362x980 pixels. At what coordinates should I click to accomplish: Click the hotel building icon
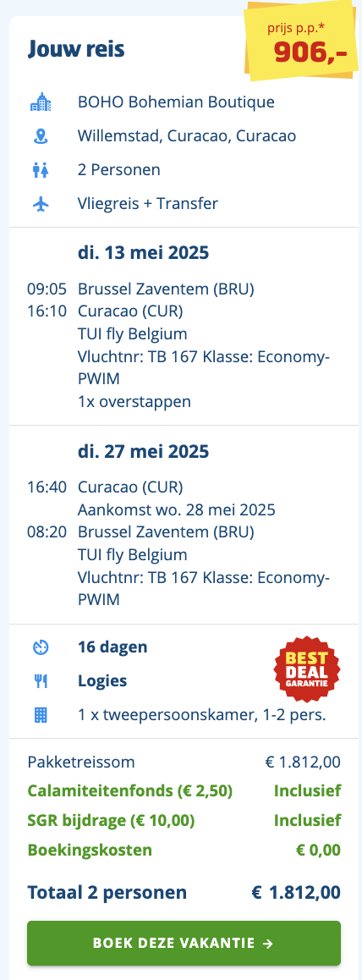tap(41, 102)
